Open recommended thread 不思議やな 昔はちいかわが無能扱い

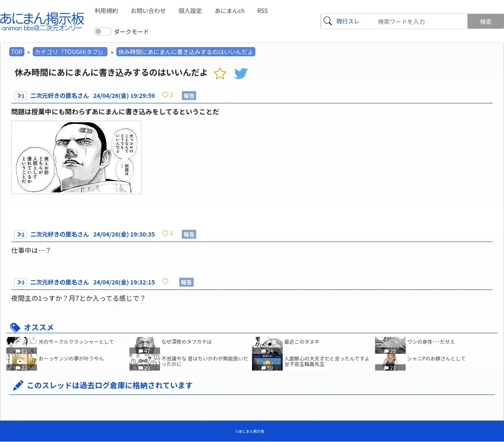tap(205, 361)
